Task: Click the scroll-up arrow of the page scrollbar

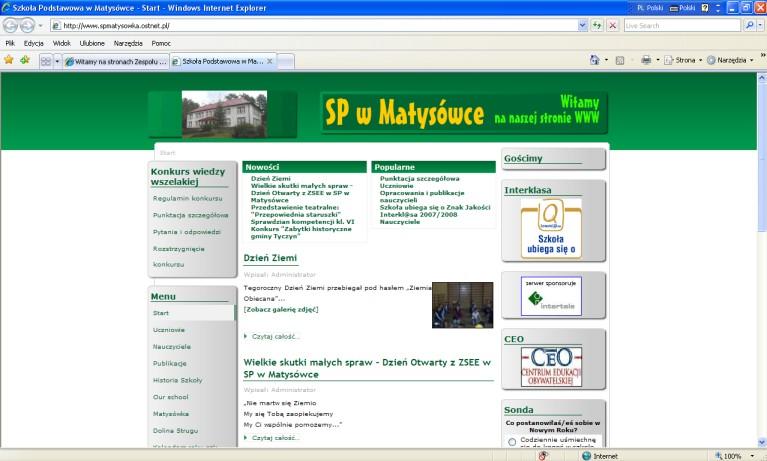Action: pos(762,77)
